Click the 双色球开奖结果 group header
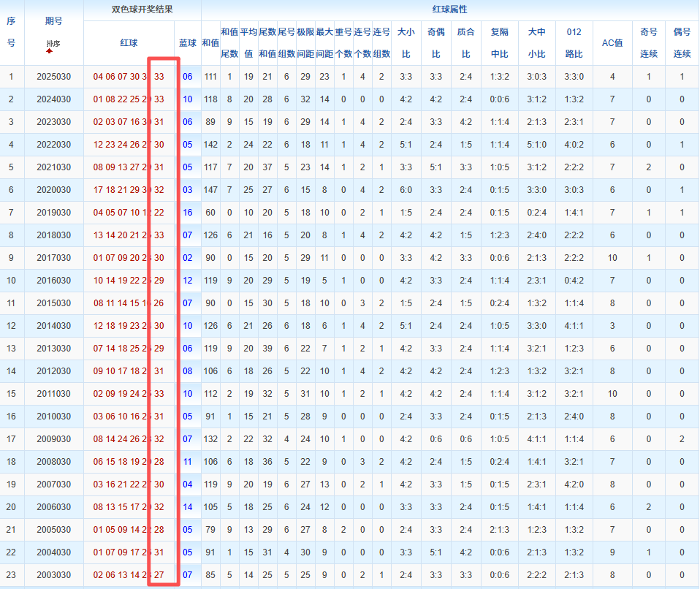Image resolution: width=700 pixels, height=589 pixels. (x=142, y=9)
